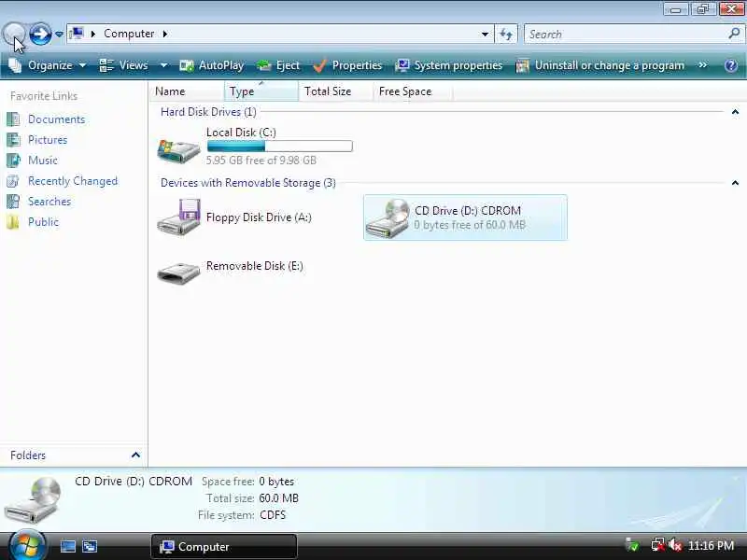This screenshot has width=747, height=560.
Task: Click the muted volume tray icon
Action: tap(674, 545)
